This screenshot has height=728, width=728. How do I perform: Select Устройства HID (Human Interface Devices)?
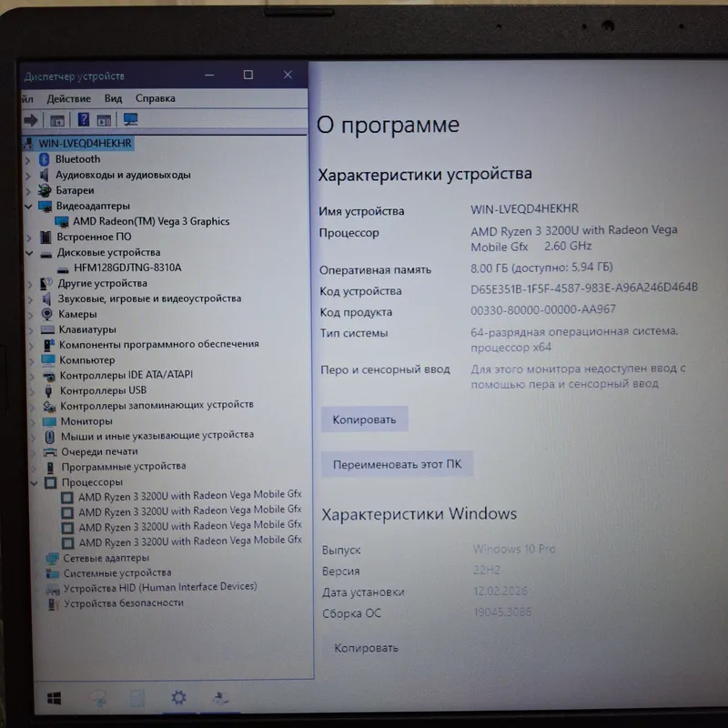(x=160, y=587)
